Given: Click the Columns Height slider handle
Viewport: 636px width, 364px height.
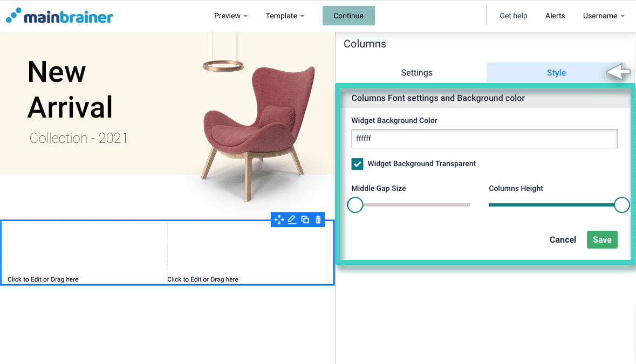Looking at the screenshot, I should pos(621,205).
